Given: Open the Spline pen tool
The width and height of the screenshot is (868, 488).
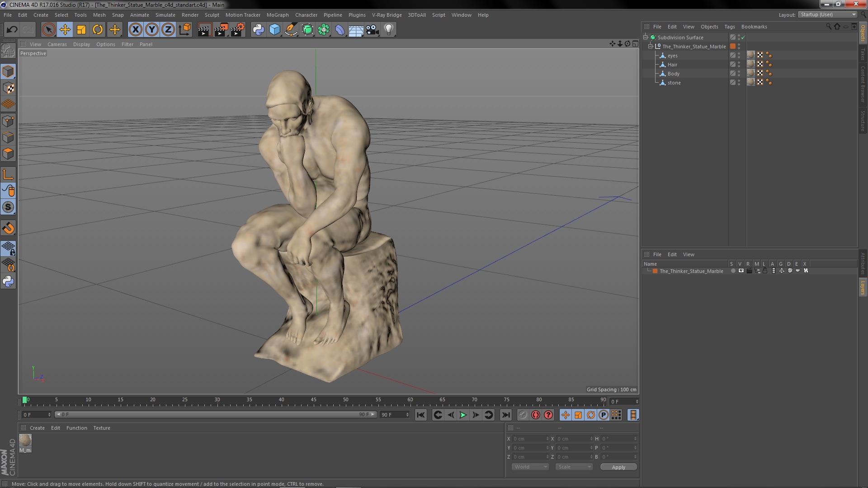Looking at the screenshot, I should (x=291, y=30).
